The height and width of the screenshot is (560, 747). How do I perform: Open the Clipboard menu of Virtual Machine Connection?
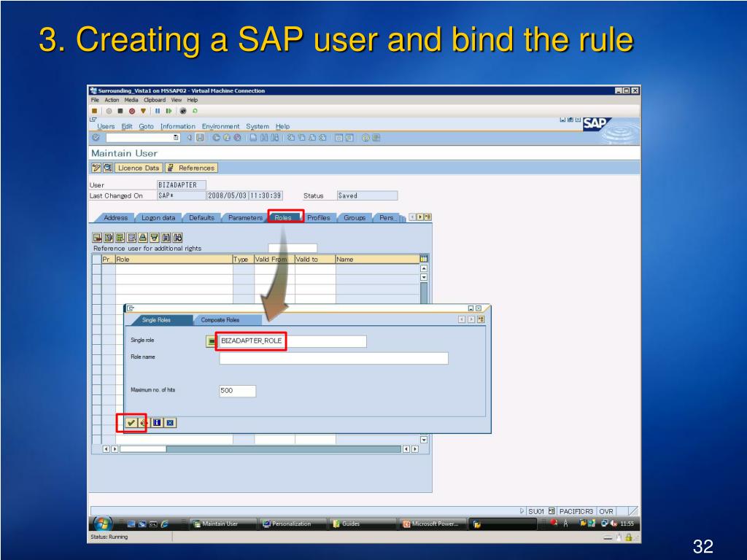click(x=155, y=100)
